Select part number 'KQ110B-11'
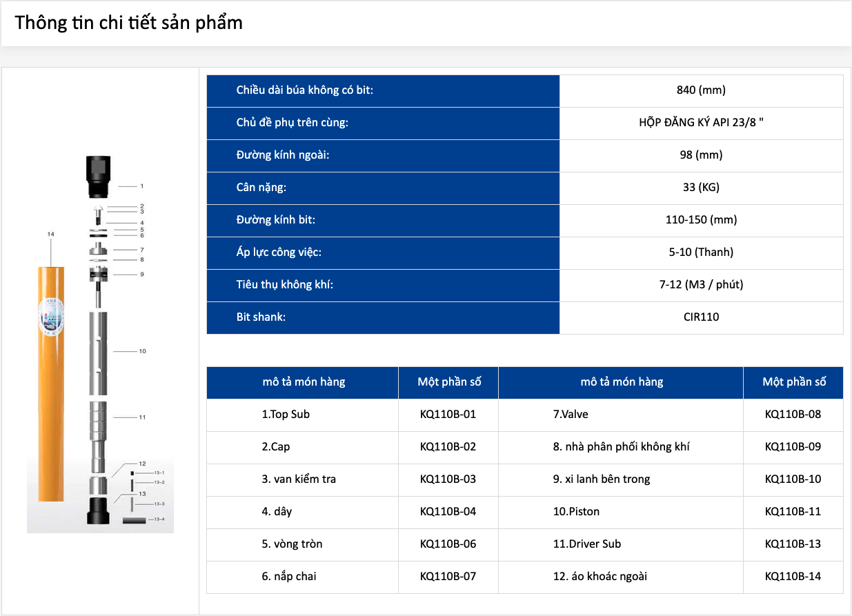The width and height of the screenshot is (852, 616). [x=793, y=512]
